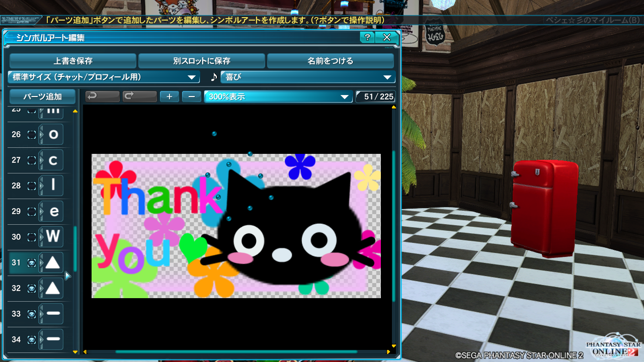Click the パーツ追加 add parts button
Viewport: 644px width, 362px height.
[42, 97]
